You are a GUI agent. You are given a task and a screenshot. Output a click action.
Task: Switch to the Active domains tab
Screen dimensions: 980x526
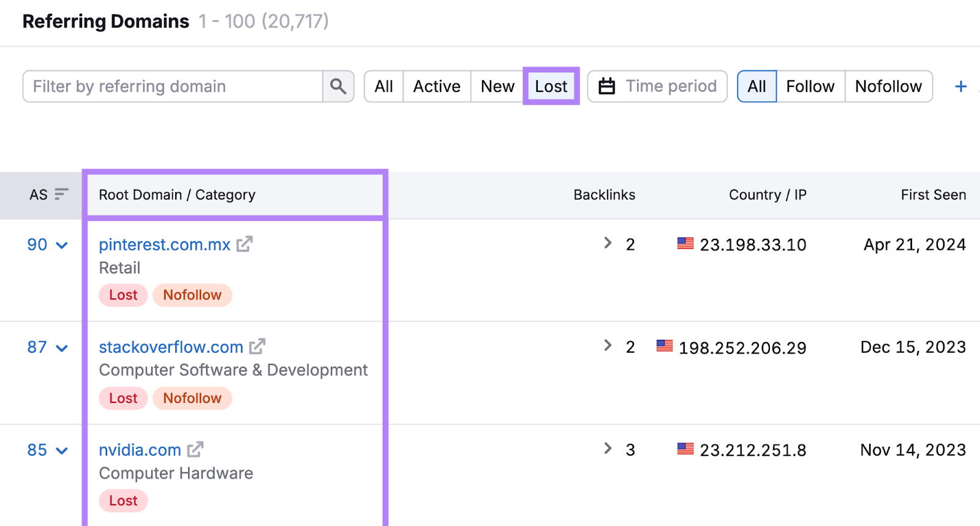[436, 86]
